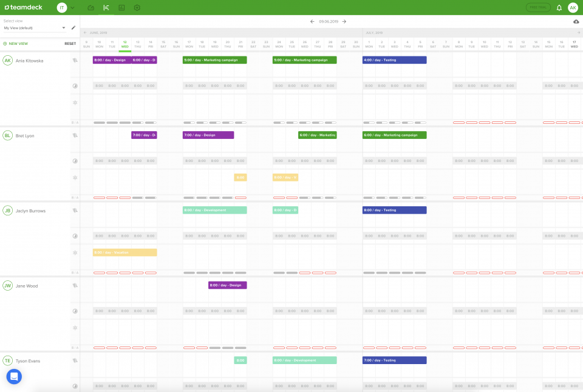
Task: Open Jane Wood's profile avatar
Action: (x=7, y=285)
